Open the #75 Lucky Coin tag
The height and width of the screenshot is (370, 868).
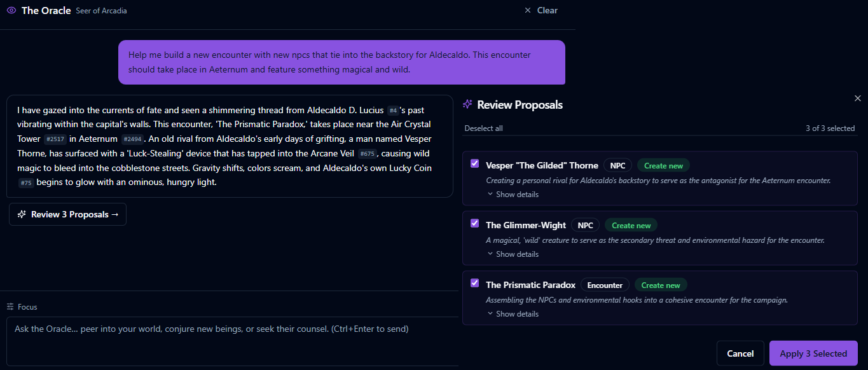(x=25, y=183)
